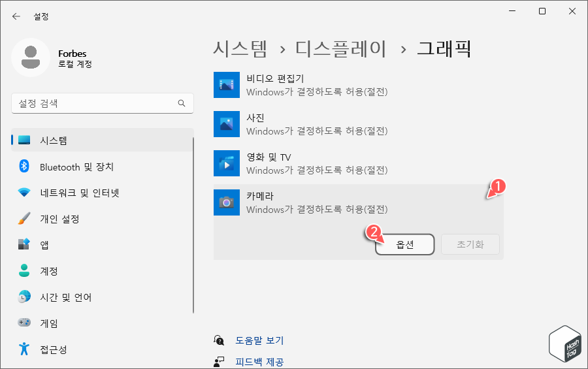Select the 카메라 app row
Image resolution: width=588 pixels, height=369 pixels.
click(359, 202)
